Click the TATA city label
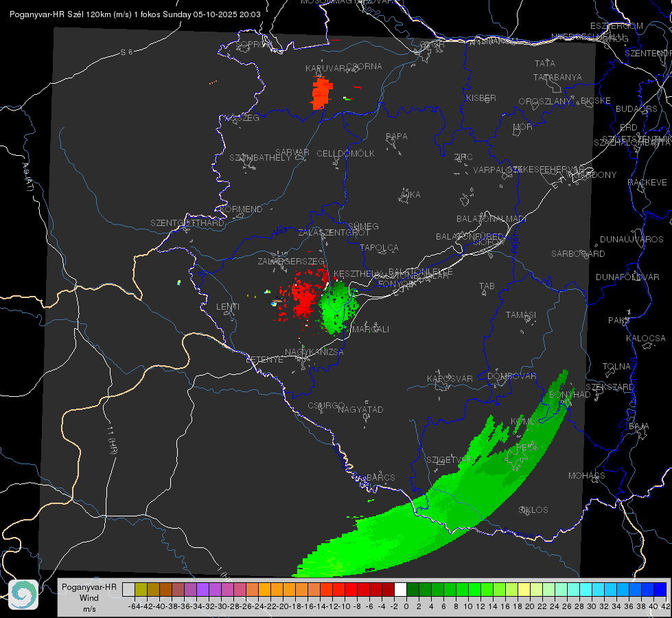This screenshot has width=672, height=618. pyautogui.click(x=545, y=63)
